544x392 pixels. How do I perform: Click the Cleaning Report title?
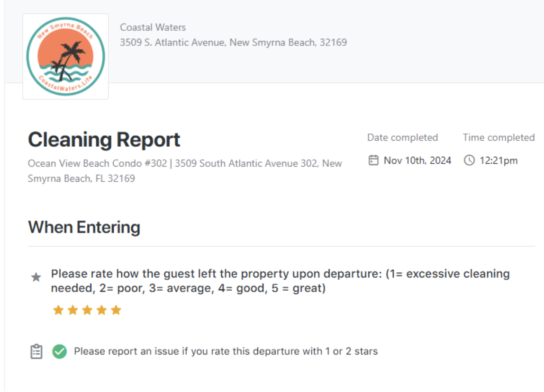104,140
